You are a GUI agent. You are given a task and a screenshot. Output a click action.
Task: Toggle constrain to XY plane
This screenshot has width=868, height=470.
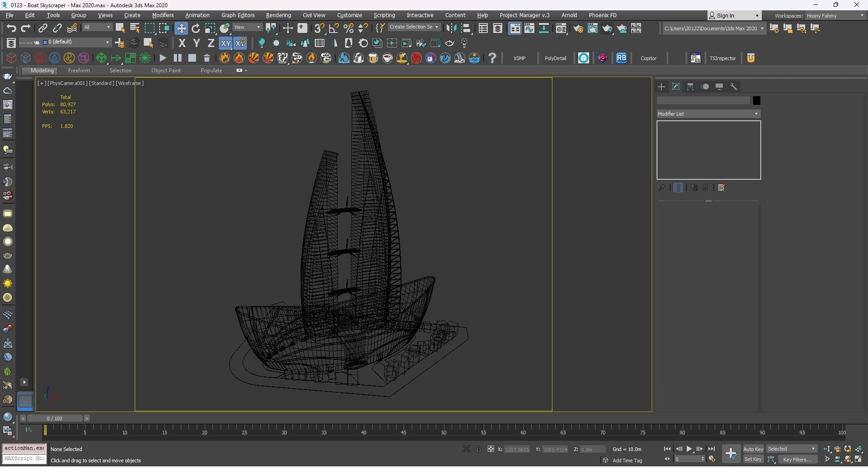[x=226, y=43]
